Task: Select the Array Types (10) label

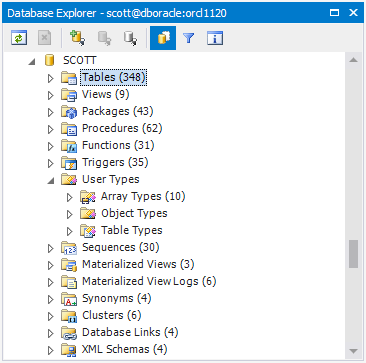Action: click(143, 196)
